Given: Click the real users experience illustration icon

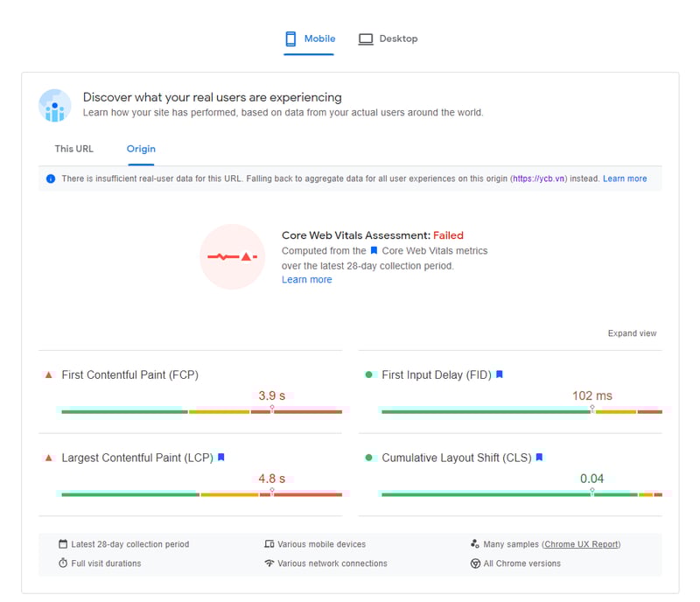Looking at the screenshot, I should click(x=55, y=106).
